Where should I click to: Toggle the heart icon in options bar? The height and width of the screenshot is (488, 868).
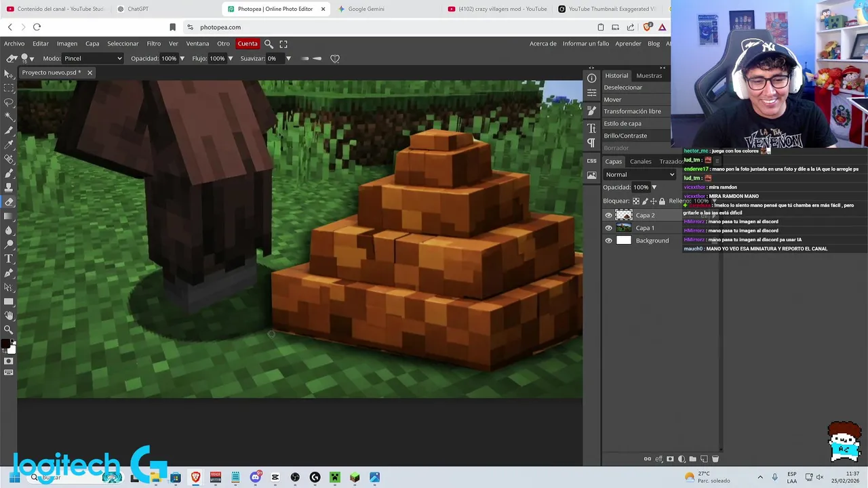point(335,58)
